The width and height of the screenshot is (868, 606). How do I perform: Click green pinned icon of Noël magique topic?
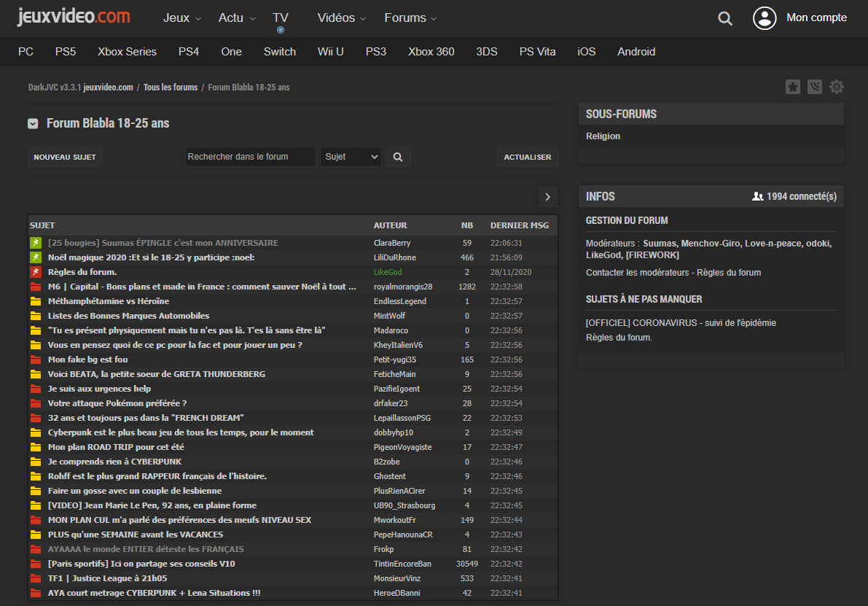pos(35,257)
